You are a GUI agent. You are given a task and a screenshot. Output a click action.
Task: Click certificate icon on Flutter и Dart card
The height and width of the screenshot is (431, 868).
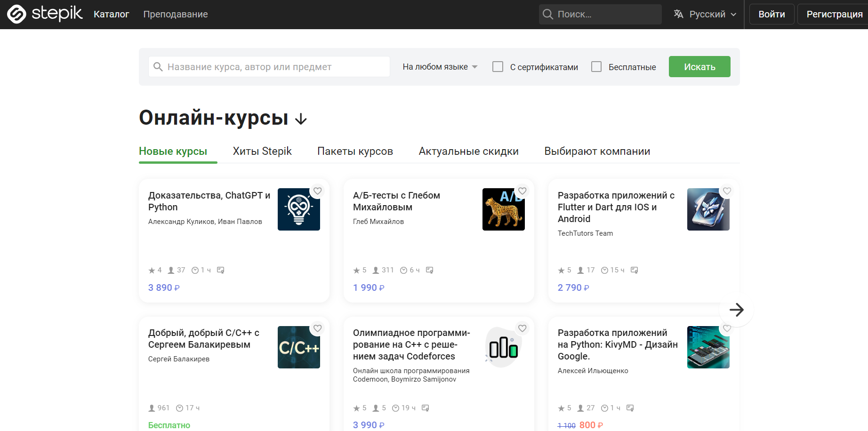[634, 270]
